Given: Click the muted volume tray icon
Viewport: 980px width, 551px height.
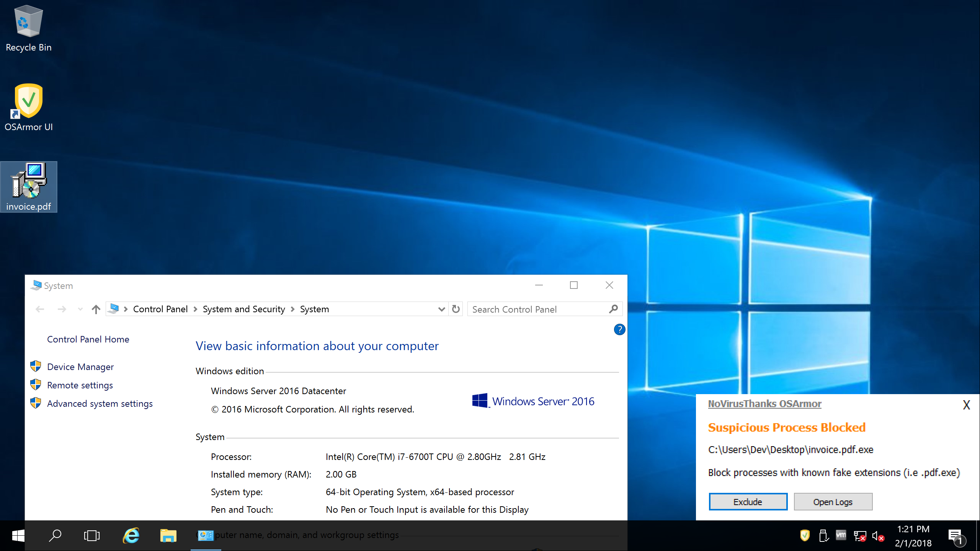Looking at the screenshot, I should (x=877, y=536).
